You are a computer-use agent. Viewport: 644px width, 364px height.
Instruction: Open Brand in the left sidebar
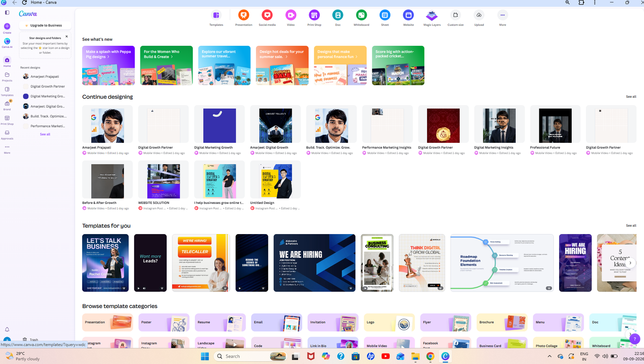click(x=7, y=105)
